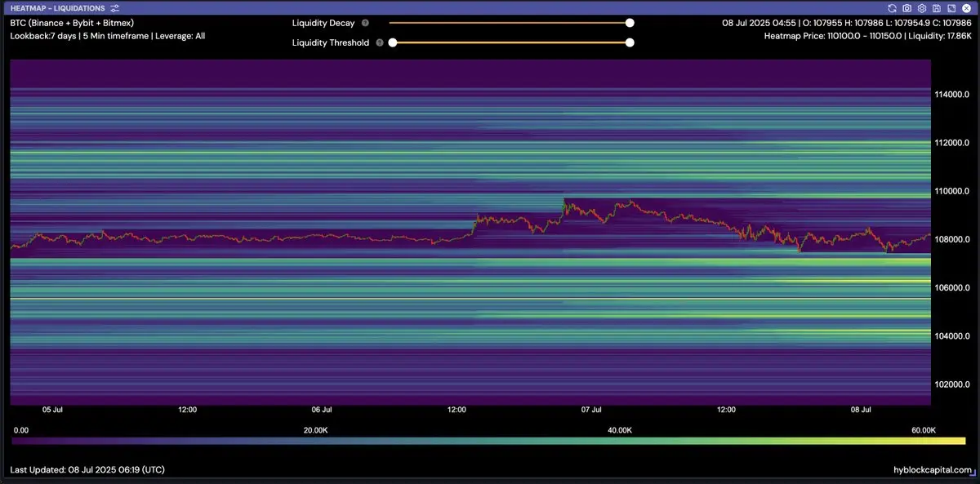Image resolution: width=980 pixels, height=484 pixels.
Task: Click the 08 Jul date axis label
Action: [861, 410]
